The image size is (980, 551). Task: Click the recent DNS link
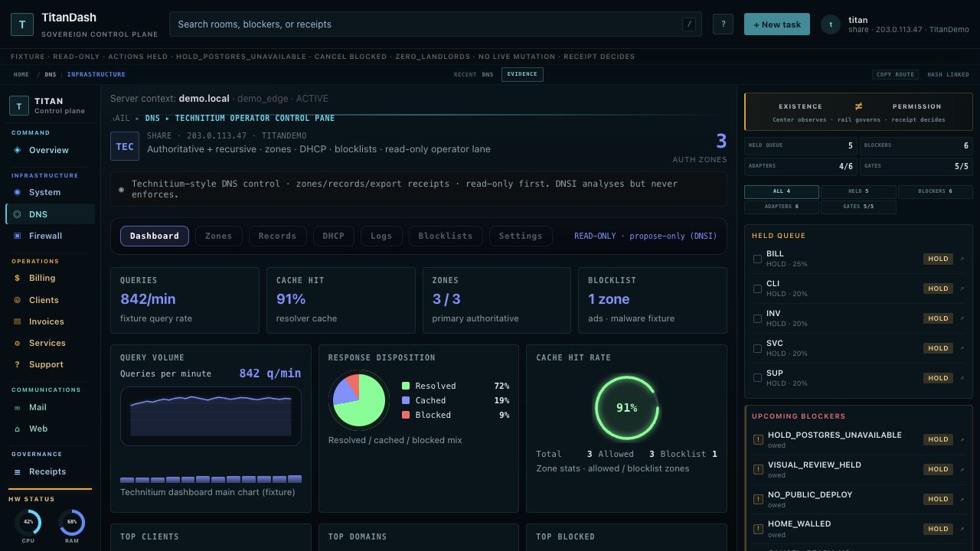[488, 74]
